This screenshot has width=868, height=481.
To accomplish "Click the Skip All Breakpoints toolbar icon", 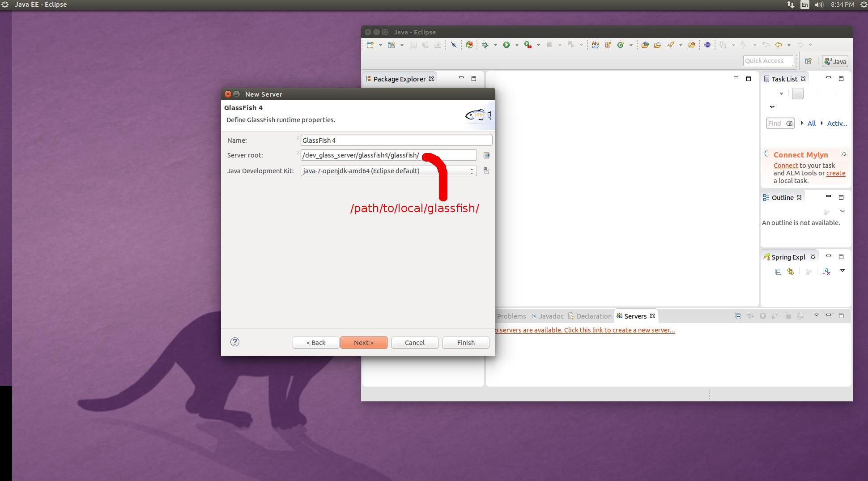I will [454, 45].
